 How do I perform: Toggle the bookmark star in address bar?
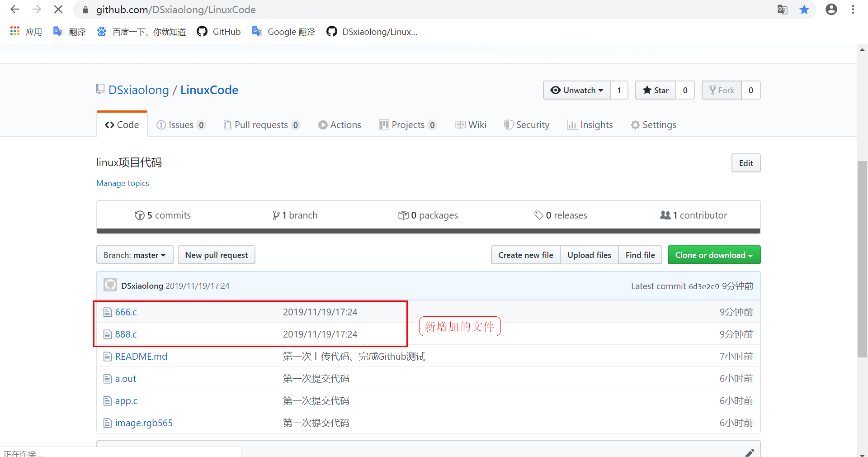click(x=804, y=10)
